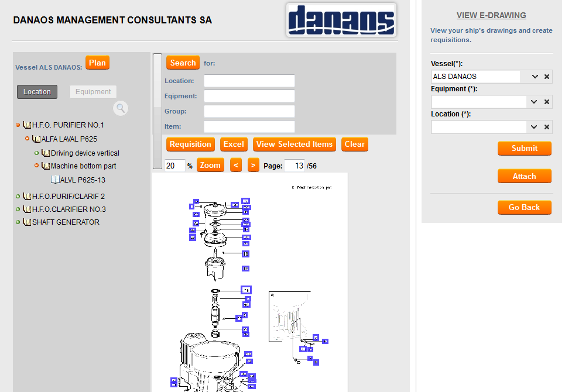This screenshot has height=392, width=565.
Task: Select the H.F.O.CLARIFIER NO.3 label
Action: click(x=69, y=209)
